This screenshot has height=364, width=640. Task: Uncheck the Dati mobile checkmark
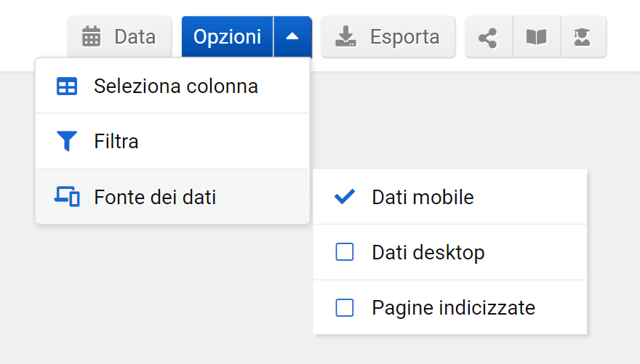(345, 197)
